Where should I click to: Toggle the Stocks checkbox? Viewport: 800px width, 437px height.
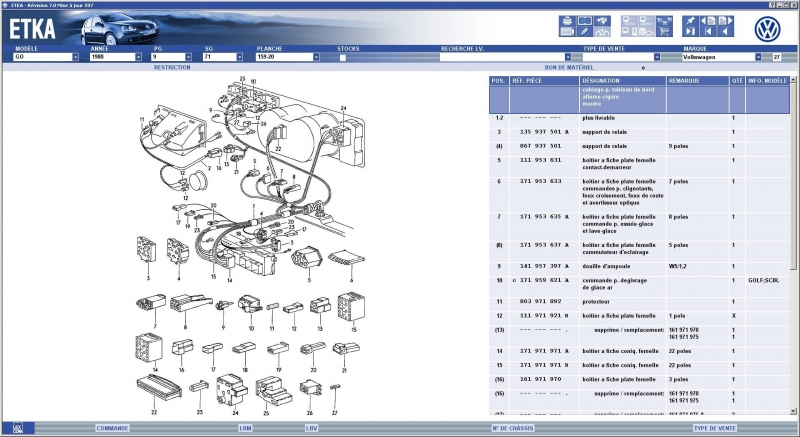pyautogui.click(x=342, y=57)
